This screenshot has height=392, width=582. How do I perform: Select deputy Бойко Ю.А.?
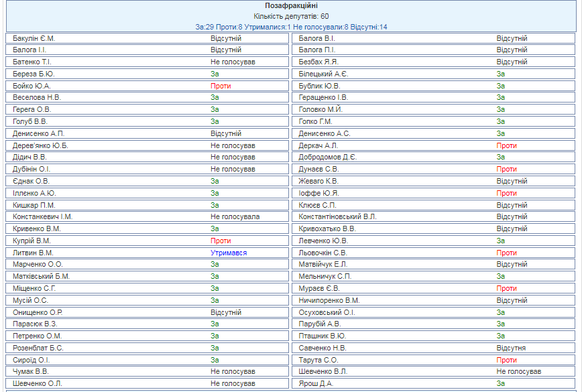pyautogui.click(x=32, y=86)
